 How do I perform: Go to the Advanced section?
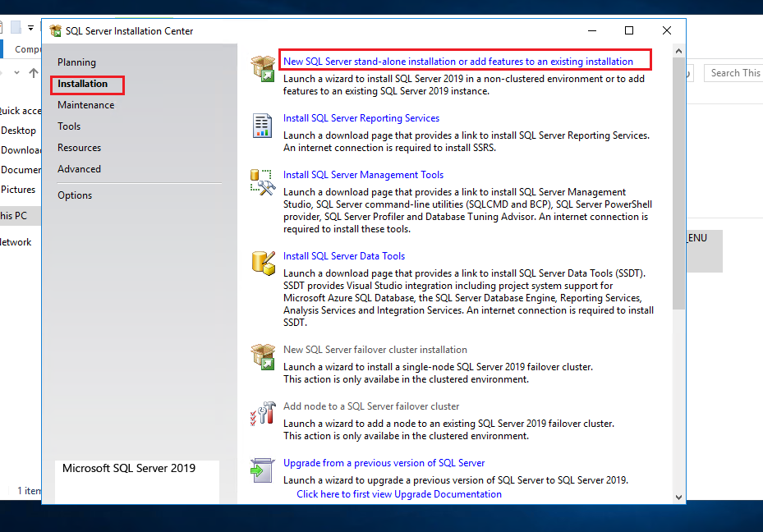click(79, 169)
